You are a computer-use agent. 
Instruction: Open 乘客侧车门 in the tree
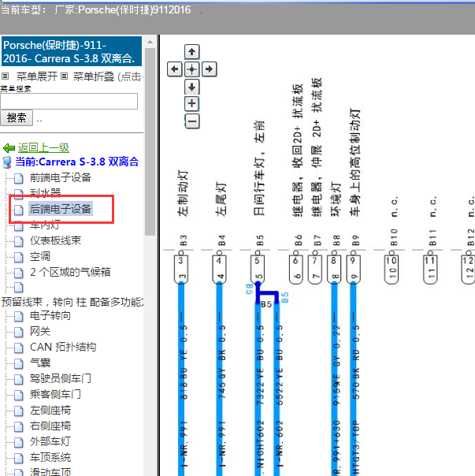pyautogui.click(x=55, y=394)
